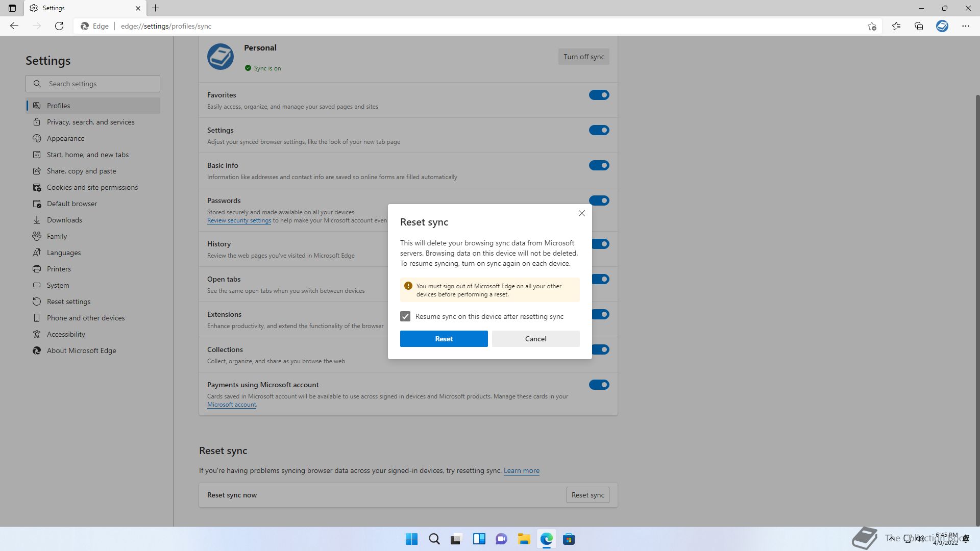Toggle Passwords sync switch
The width and height of the screenshot is (980, 551).
(599, 201)
